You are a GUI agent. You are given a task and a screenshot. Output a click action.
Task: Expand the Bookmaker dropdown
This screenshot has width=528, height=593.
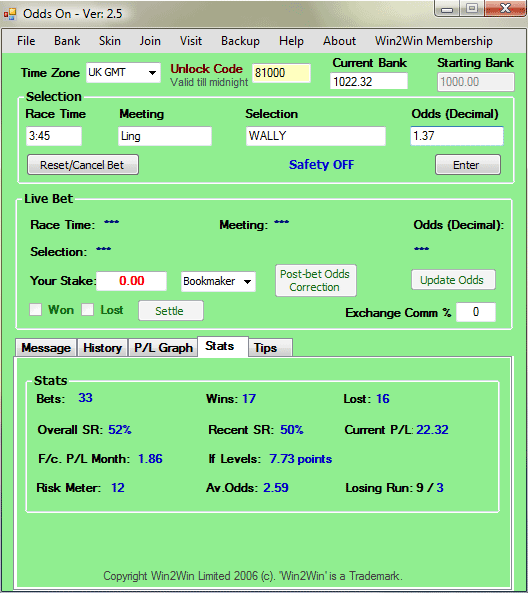(x=218, y=281)
